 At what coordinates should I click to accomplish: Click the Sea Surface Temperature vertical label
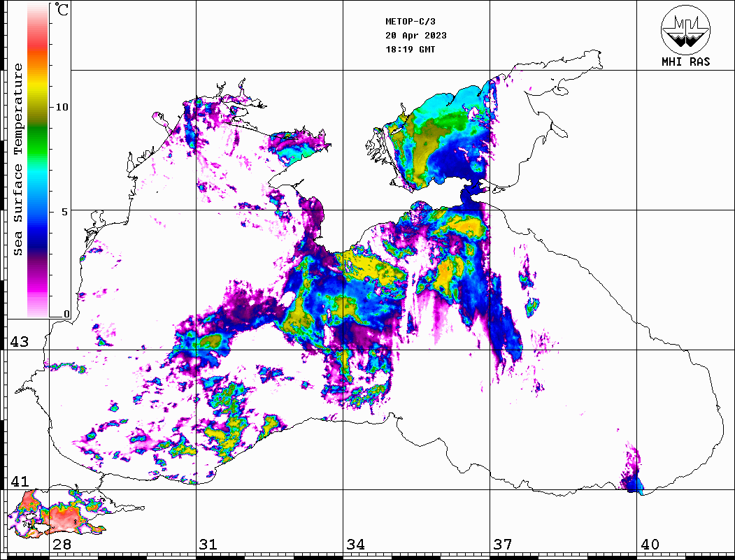[x=17, y=160]
